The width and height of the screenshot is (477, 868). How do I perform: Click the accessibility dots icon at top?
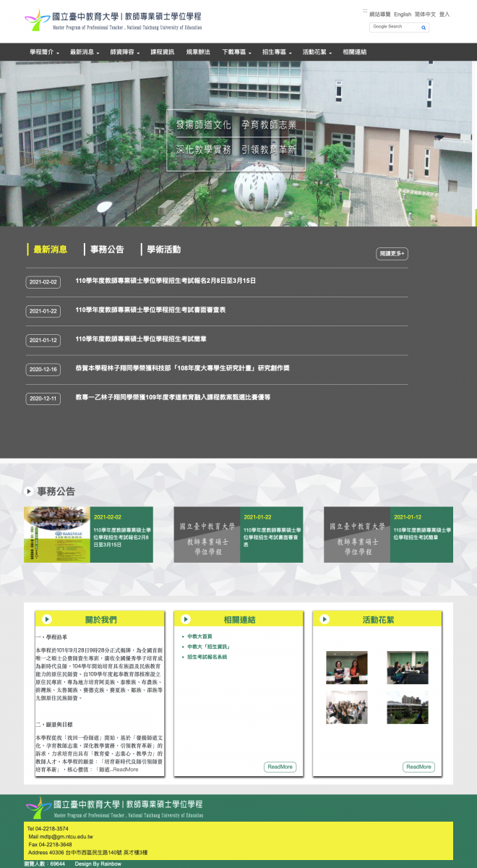coord(365,12)
